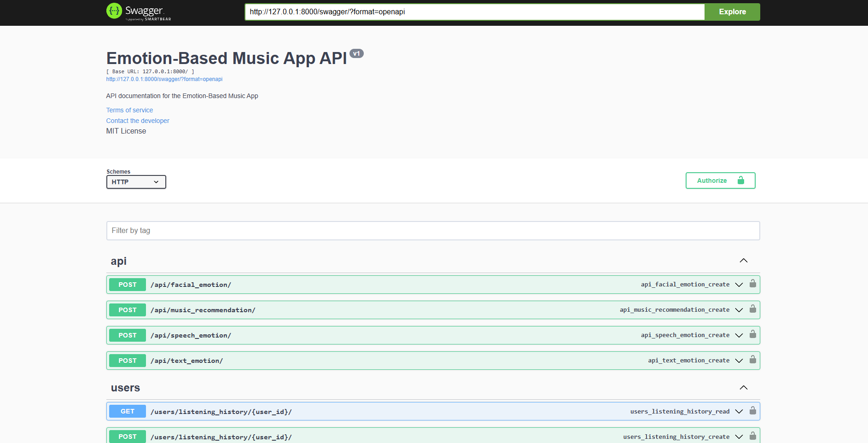
Task: Click POST badge for users listening_history
Action: coord(128,437)
